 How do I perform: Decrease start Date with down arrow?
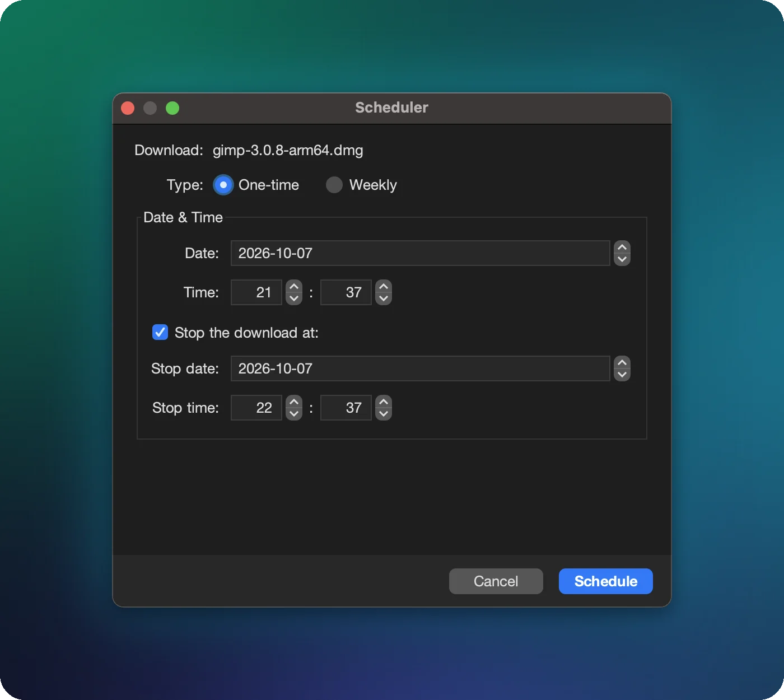tap(622, 259)
